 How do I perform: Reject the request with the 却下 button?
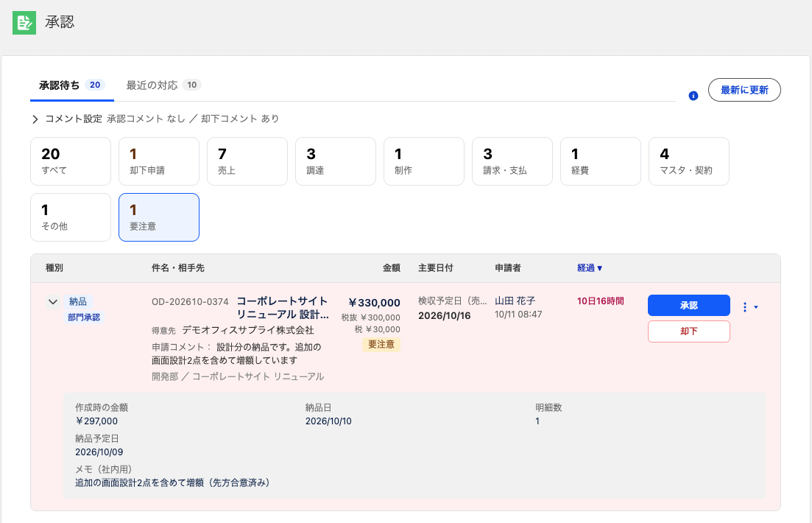point(689,331)
